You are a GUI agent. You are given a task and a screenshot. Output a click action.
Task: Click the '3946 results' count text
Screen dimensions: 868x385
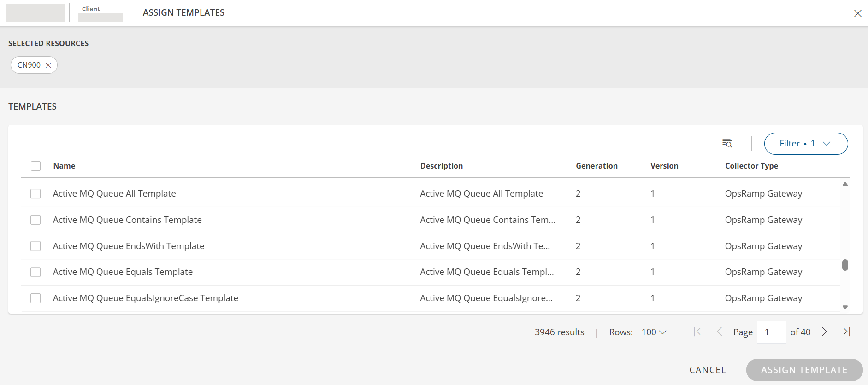(x=560, y=332)
